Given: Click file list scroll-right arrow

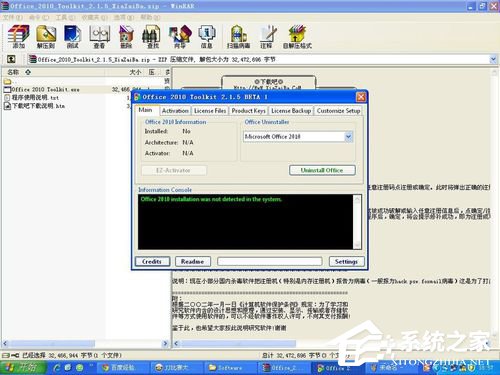Looking at the screenshot, I should [x=165, y=343].
